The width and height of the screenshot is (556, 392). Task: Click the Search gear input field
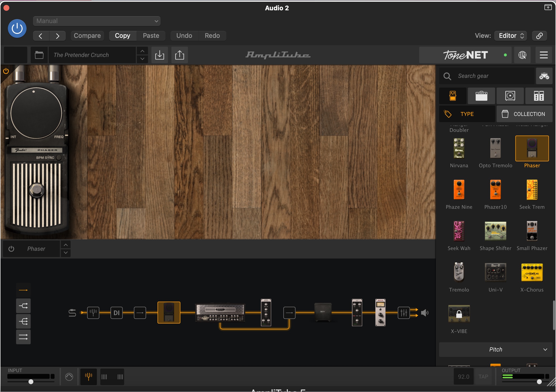pyautogui.click(x=487, y=76)
